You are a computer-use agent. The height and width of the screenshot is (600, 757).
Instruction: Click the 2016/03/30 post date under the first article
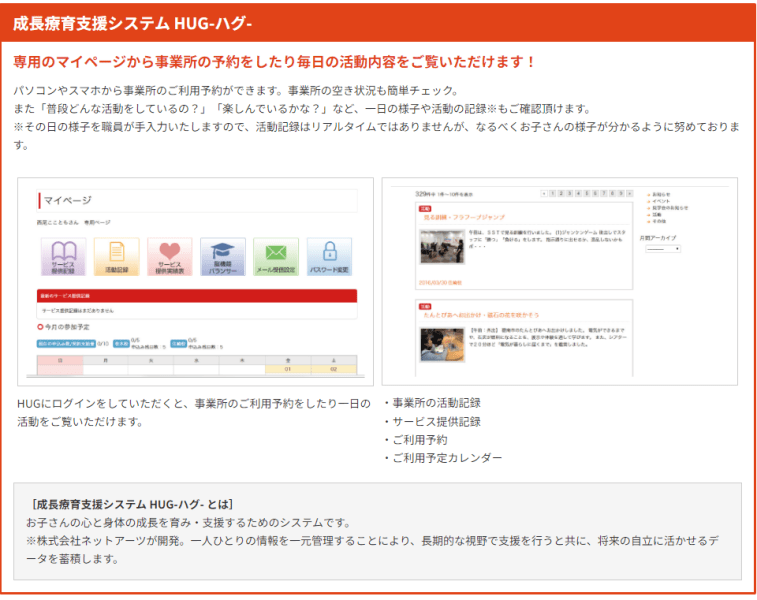(440, 283)
